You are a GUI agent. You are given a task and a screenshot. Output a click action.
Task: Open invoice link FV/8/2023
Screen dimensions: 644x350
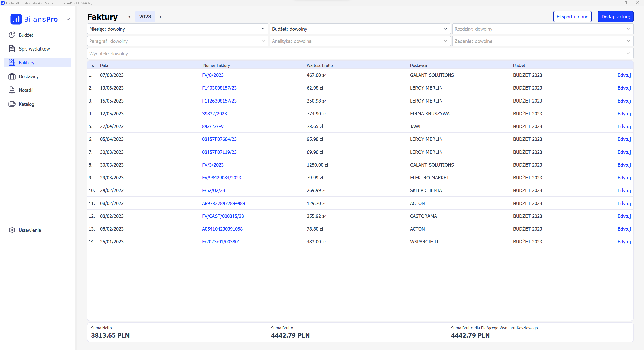point(213,75)
